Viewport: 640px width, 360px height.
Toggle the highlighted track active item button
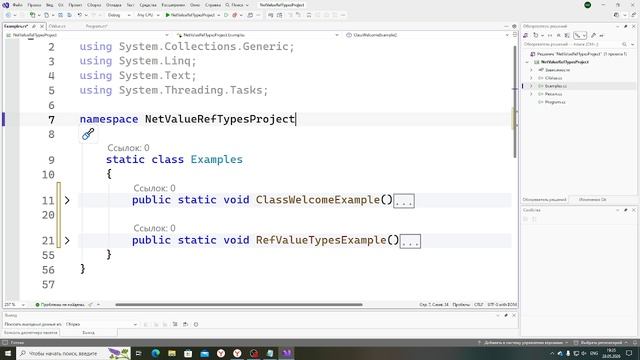pos(580,36)
